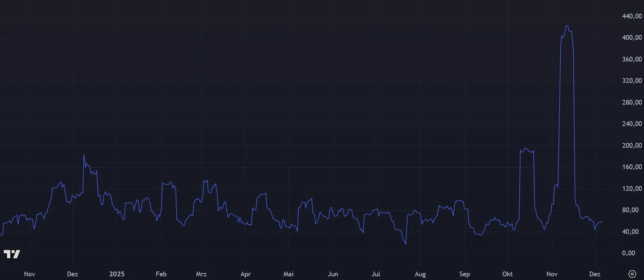This screenshot has height=280, width=644.
Task: Click the Dez label at right end of axis
Action: [595, 274]
